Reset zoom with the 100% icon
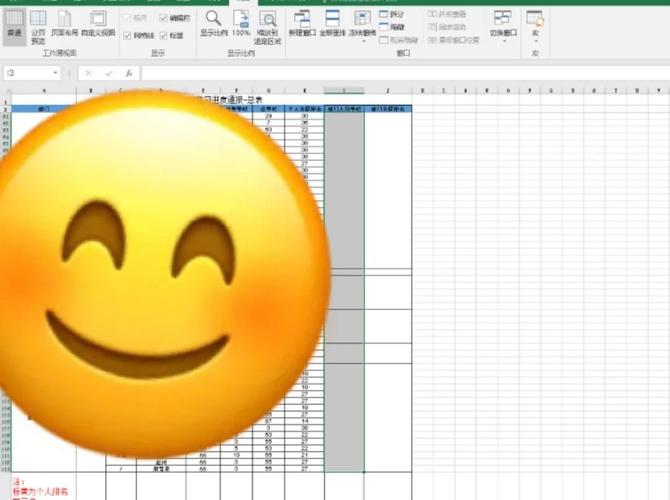 (x=241, y=24)
